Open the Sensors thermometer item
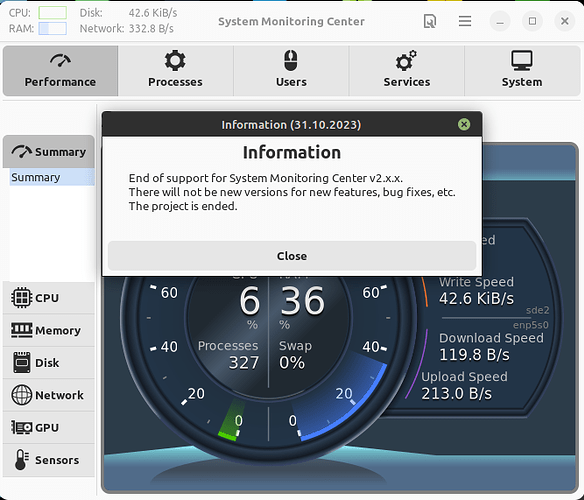Viewport: 584px width, 500px height. pos(49,460)
